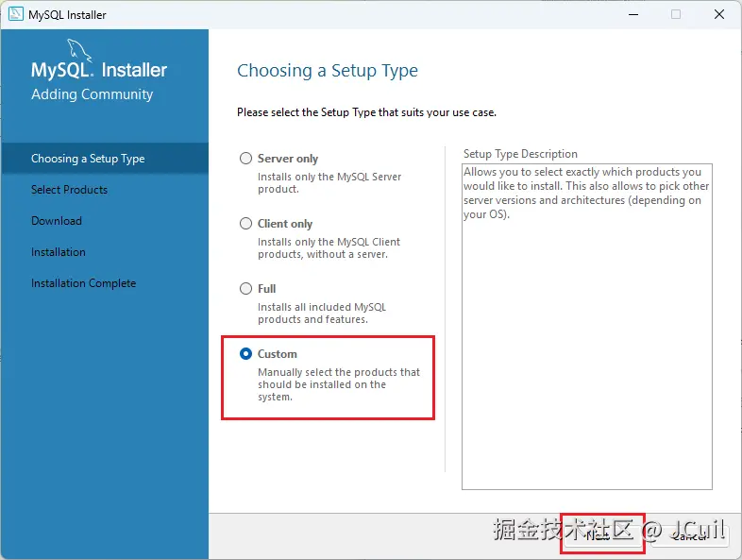Click the Cancel button
The width and height of the screenshot is (742, 560).
tap(689, 535)
